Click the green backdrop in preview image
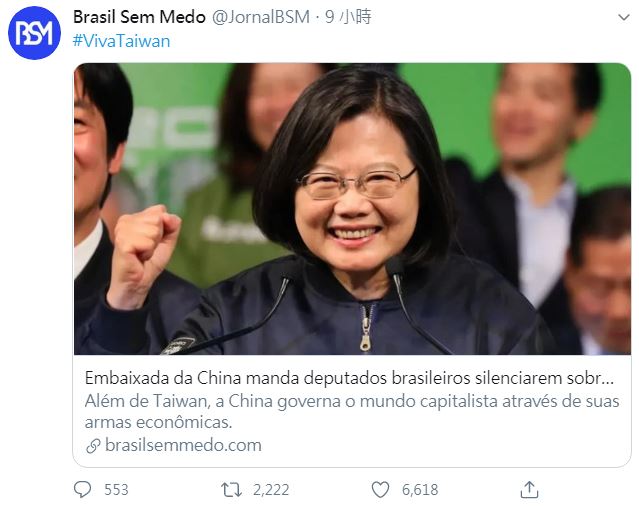Image resolution: width=639 pixels, height=506 pixels. 456,114
